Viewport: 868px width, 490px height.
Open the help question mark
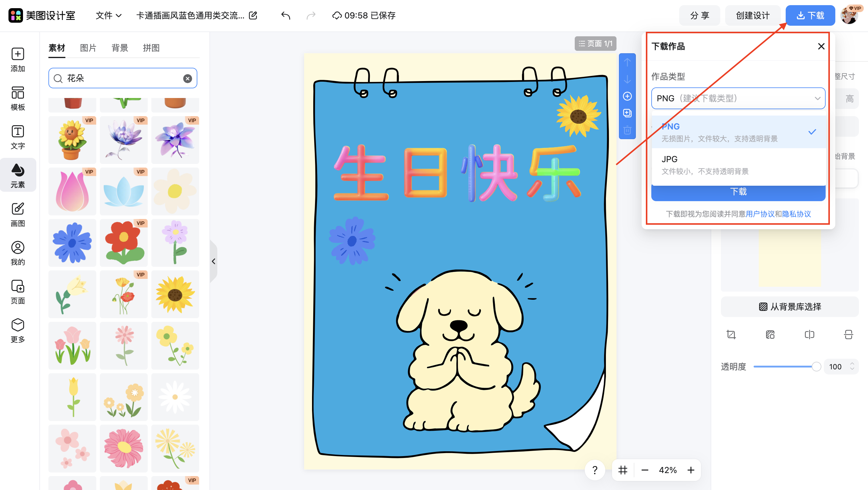point(595,470)
